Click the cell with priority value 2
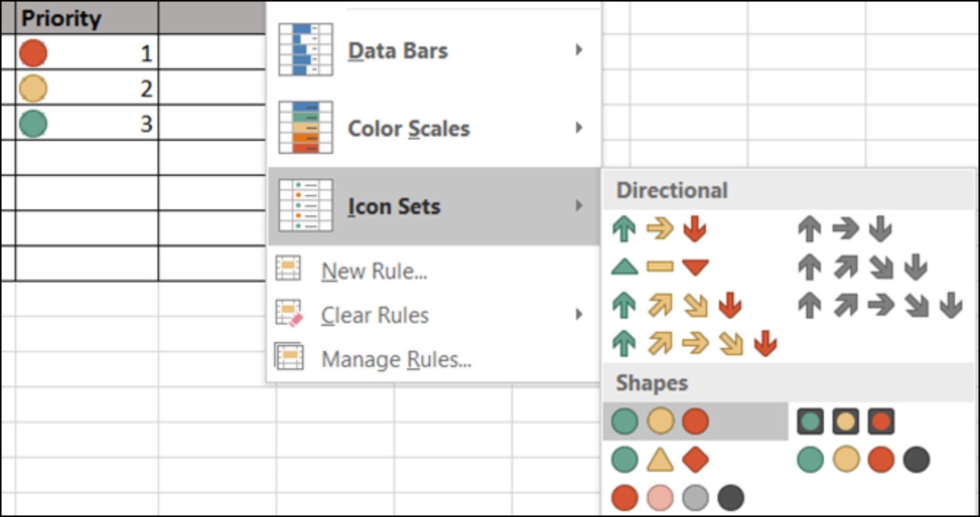Viewport: 980px width, 517px height. pos(86,88)
